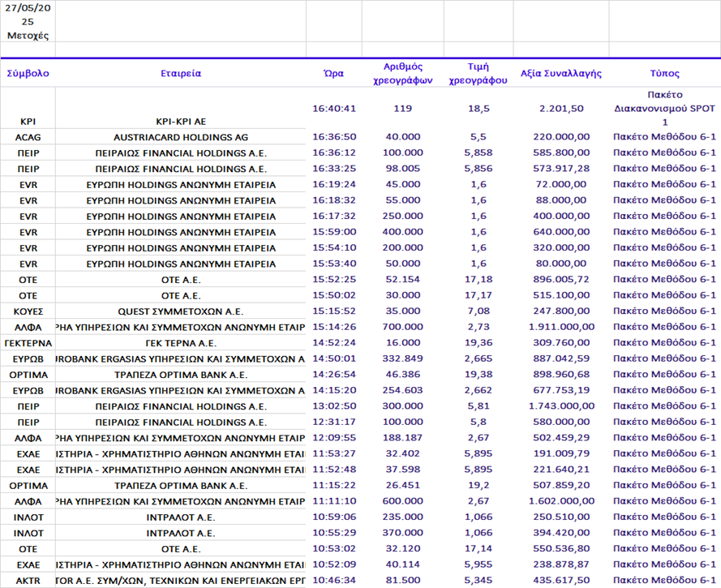Select the AKTR symbol cell
Viewport: 721px width, 588px height.
pyautogui.click(x=28, y=581)
